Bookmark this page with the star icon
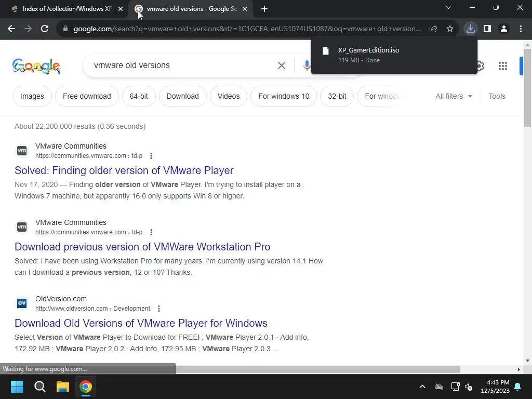The image size is (532, 399). tap(450, 29)
